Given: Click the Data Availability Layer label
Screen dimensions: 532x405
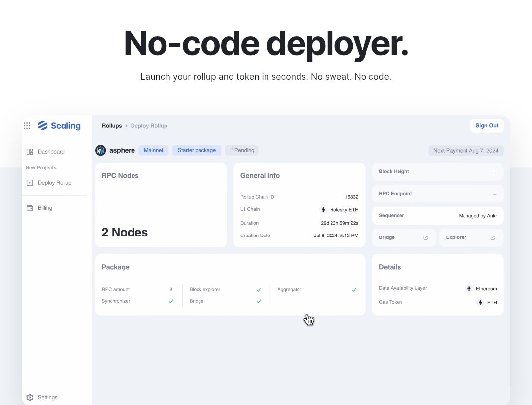Looking at the screenshot, I should tap(403, 288).
